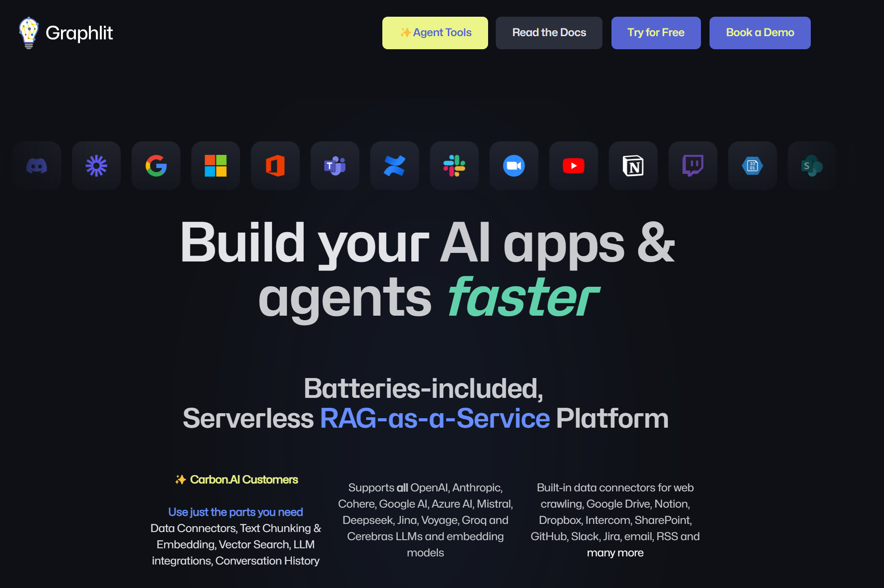
Task: Click the Microsoft Teams integration icon
Action: tap(336, 165)
